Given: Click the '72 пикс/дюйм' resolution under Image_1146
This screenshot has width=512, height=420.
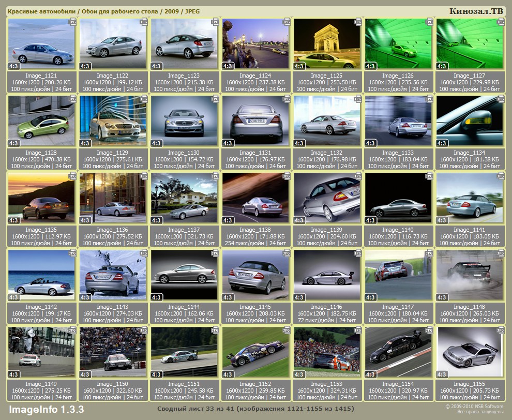Looking at the screenshot, I should click(316, 320).
